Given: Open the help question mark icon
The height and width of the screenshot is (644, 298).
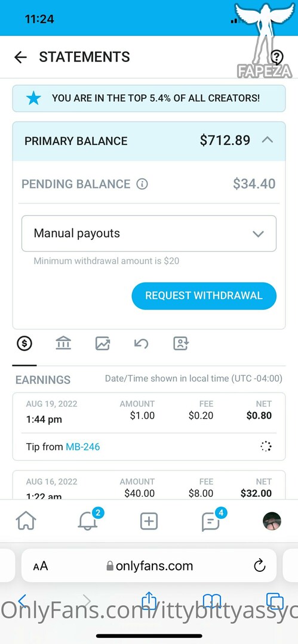Looking at the screenshot, I should 277,57.
